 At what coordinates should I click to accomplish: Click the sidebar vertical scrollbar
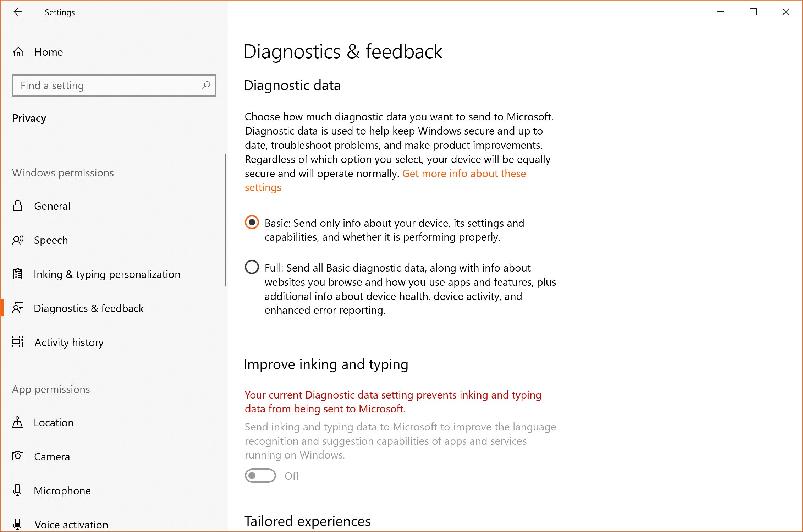click(x=226, y=220)
